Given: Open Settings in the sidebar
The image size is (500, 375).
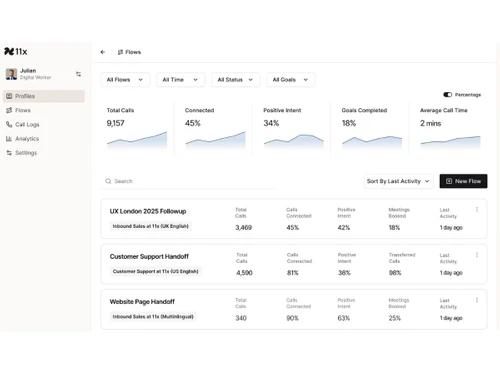Looking at the screenshot, I should pos(44,153).
